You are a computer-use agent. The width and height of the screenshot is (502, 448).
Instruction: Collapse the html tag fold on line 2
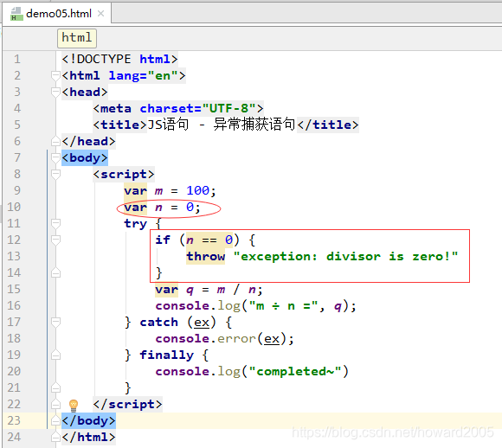pos(55,76)
